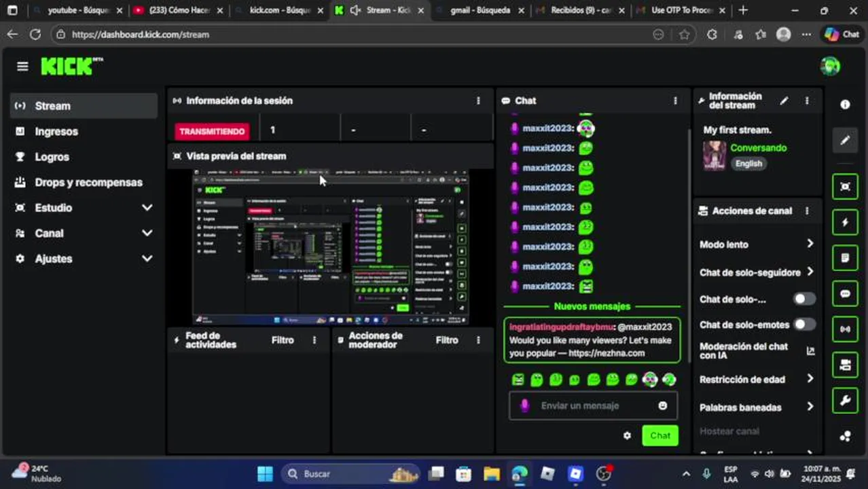The width and height of the screenshot is (868, 489).
Task: Click the English language tag
Action: click(748, 164)
